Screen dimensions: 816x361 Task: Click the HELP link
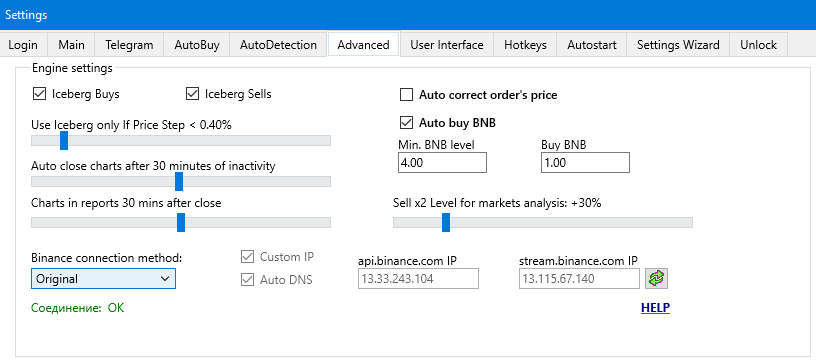(655, 308)
